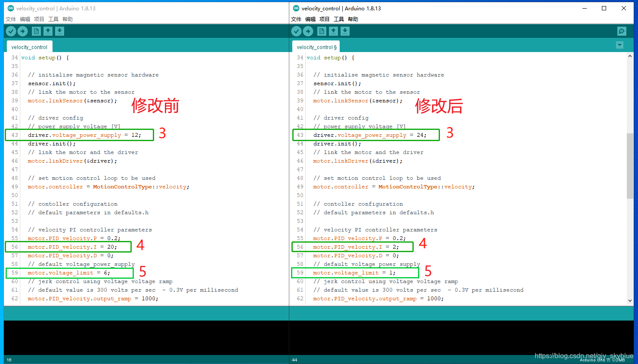Click scroll up arrow in right editor
The width and height of the screenshot is (638, 364).
(630, 56)
